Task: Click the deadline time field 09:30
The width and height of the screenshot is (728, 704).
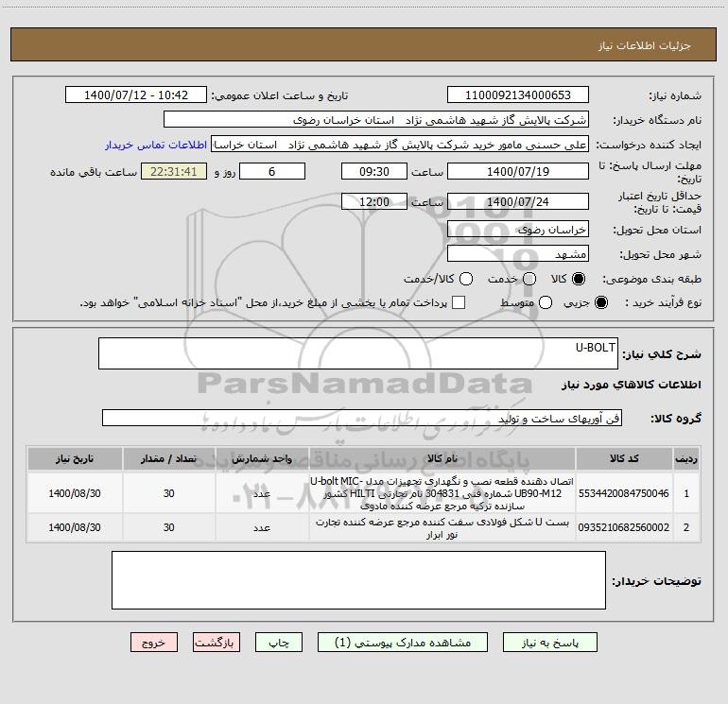Action: click(x=374, y=171)
